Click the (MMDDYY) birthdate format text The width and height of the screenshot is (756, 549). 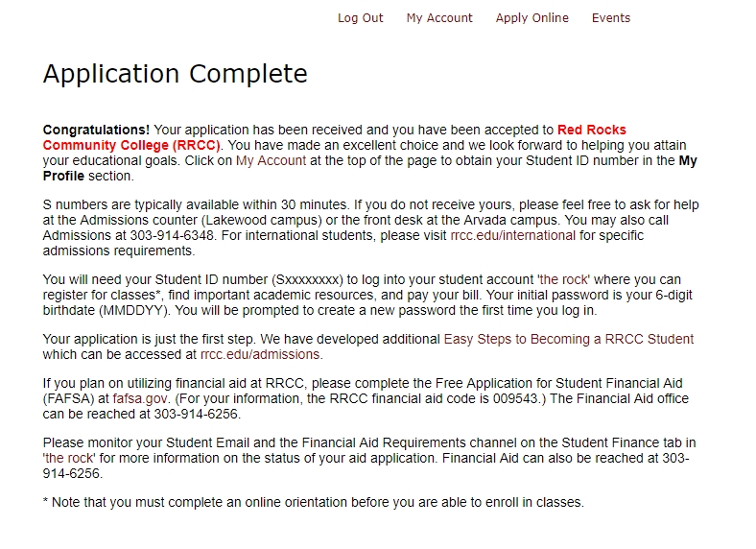(134, 310)
